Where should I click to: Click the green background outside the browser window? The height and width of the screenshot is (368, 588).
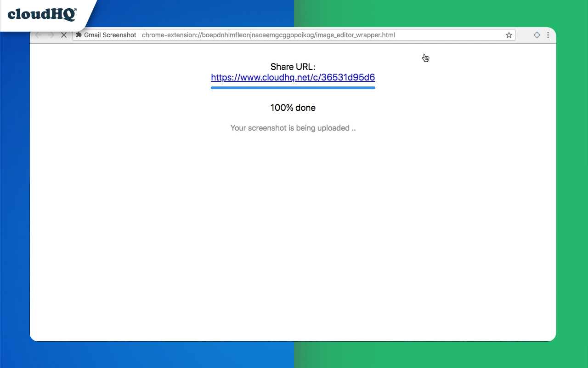pyautogui.click(x=572, y=184)
